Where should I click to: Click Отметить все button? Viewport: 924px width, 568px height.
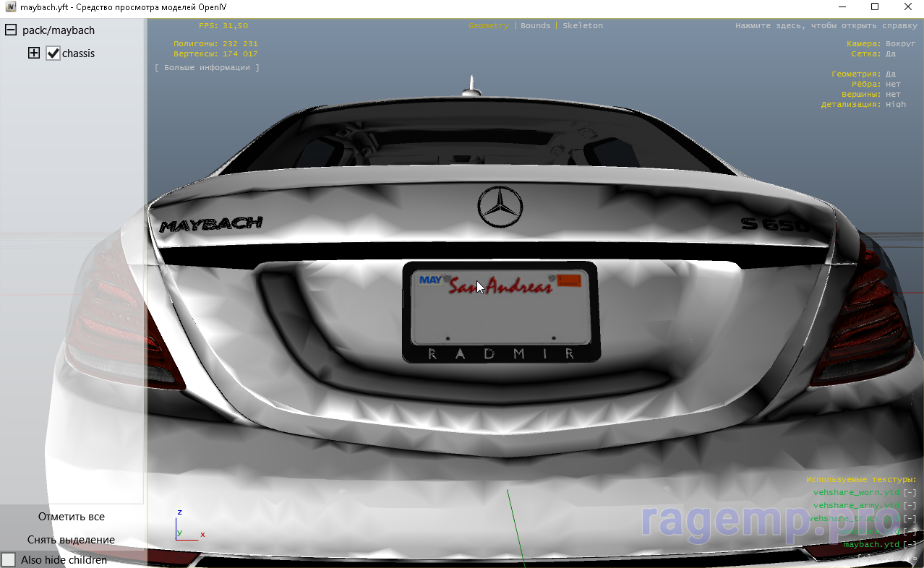click(x=72, y=517)
